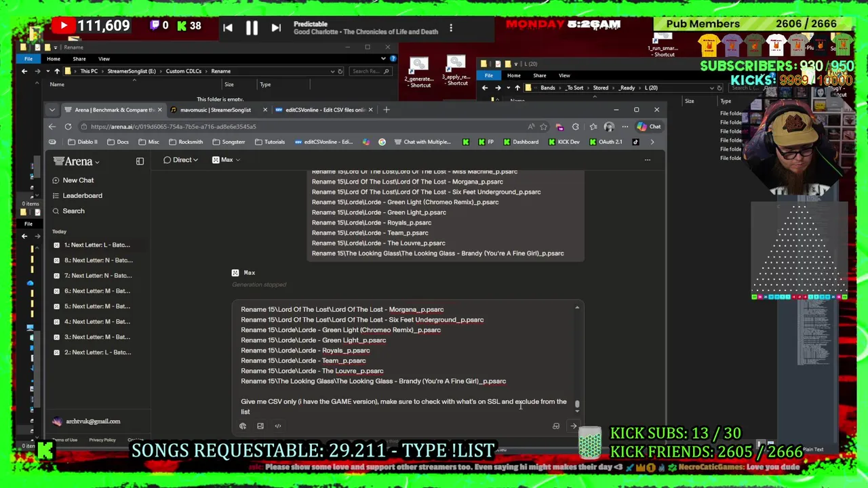Open the KICK Dev bookmark
Viewport: 868px width, 488px height.
564,142
